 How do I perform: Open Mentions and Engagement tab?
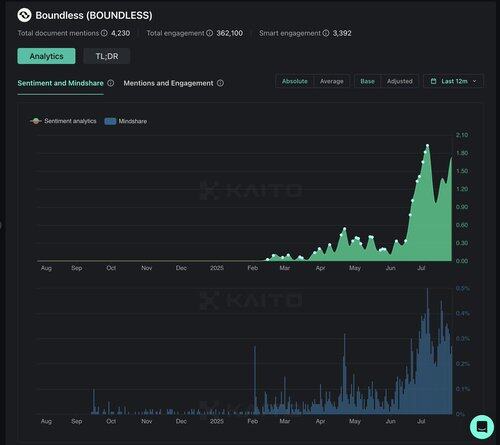click(168, 83)
